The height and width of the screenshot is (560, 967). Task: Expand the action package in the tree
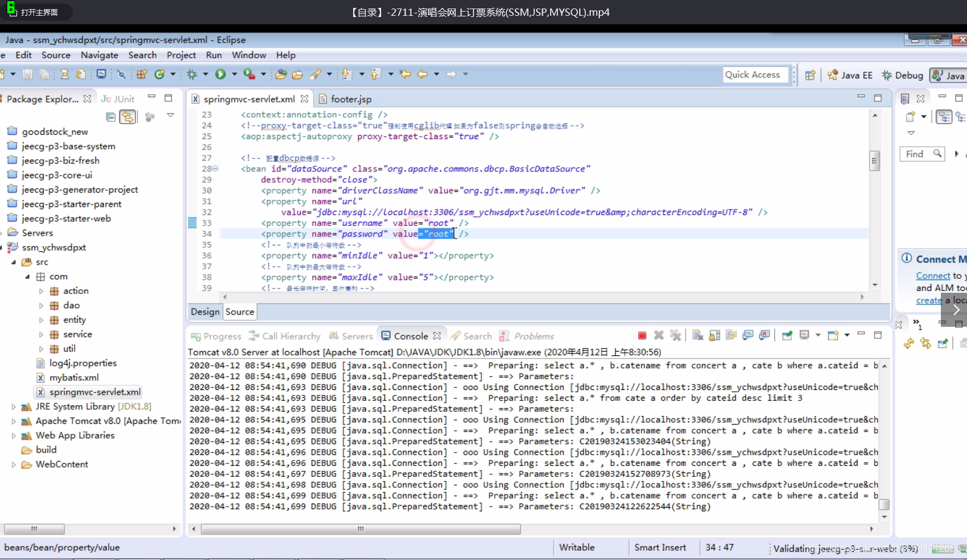pos(41,291)
